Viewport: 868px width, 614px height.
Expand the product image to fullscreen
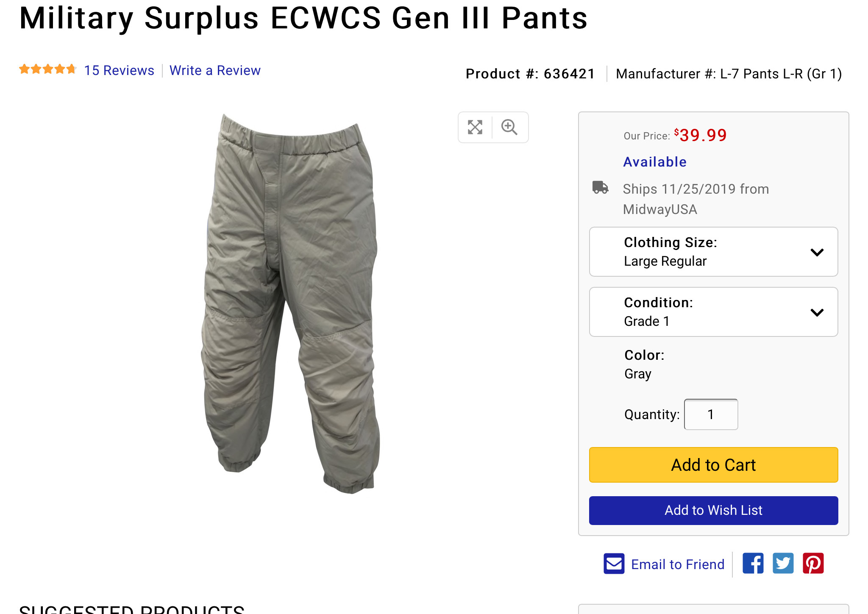[x=475, y=127]
